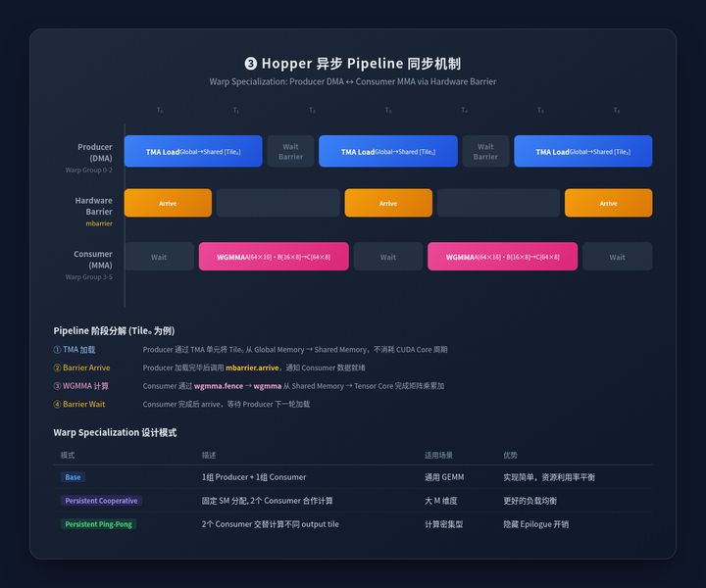Click the "Consumer (MMA)" row label
This screenshot has height=588, width=706.
click(x=93, y=260)
